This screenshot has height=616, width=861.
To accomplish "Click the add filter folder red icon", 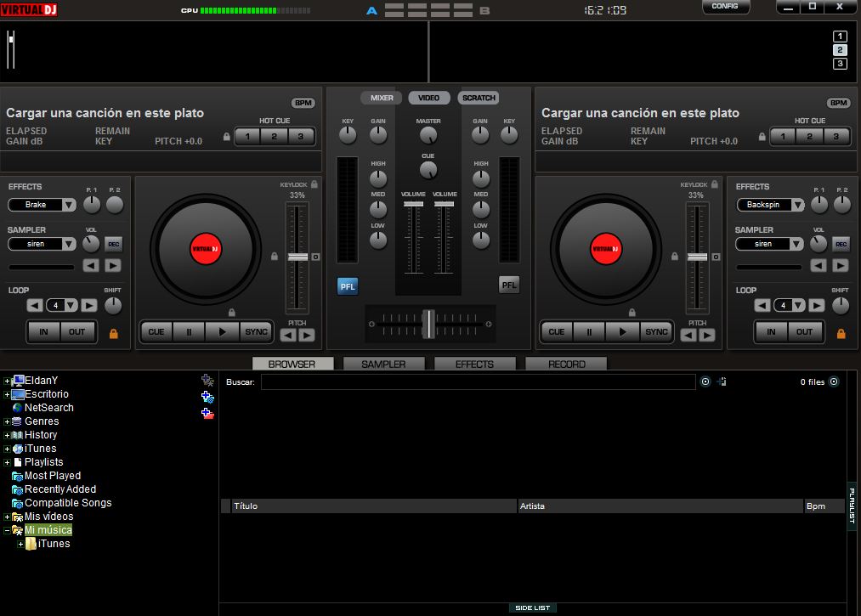I will (207, 413).
